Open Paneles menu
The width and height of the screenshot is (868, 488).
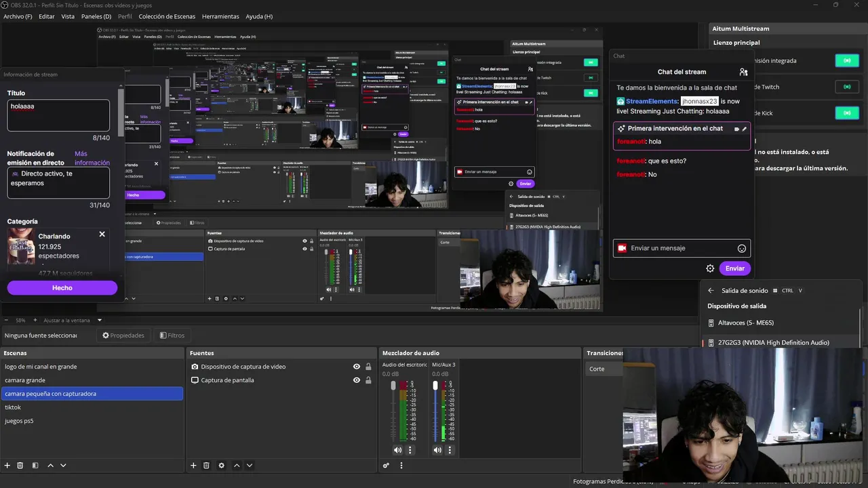click(x=96, y=16)
